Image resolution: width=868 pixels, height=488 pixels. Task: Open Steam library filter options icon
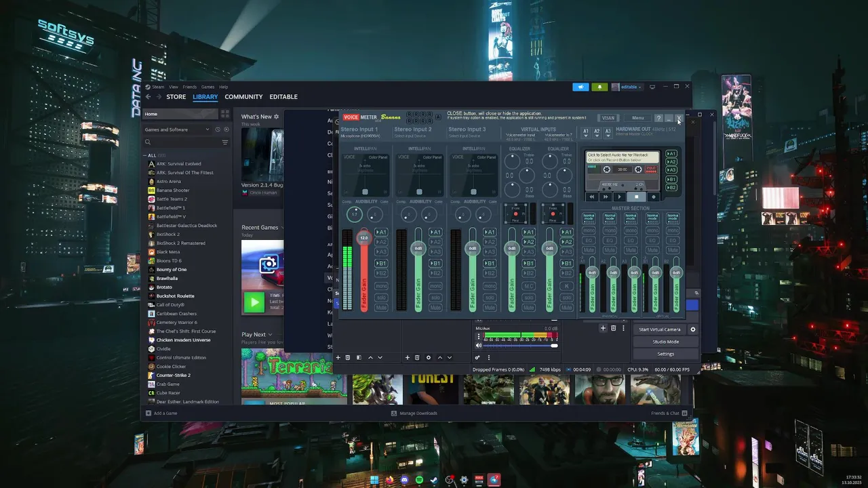click(x=225, y=142)
